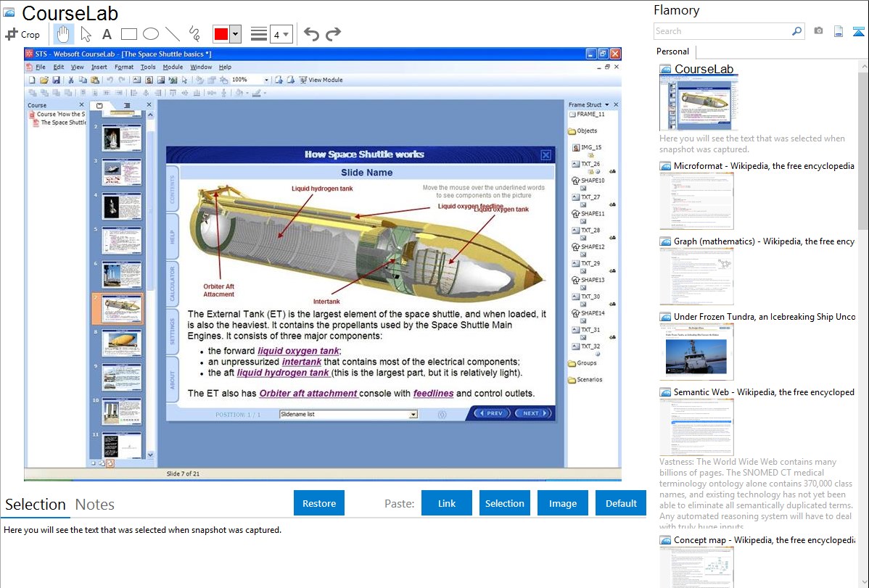Open the Semantic Web snapshot title
Image resolution: width=869 pixels, height=588 pixels.
click(764, 392)
